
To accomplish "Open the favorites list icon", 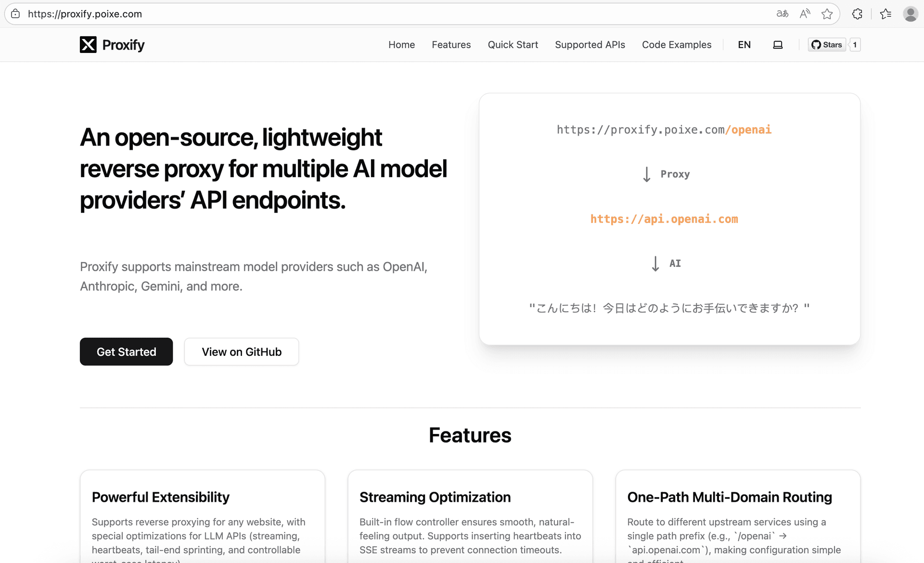I will coord(885,14).
